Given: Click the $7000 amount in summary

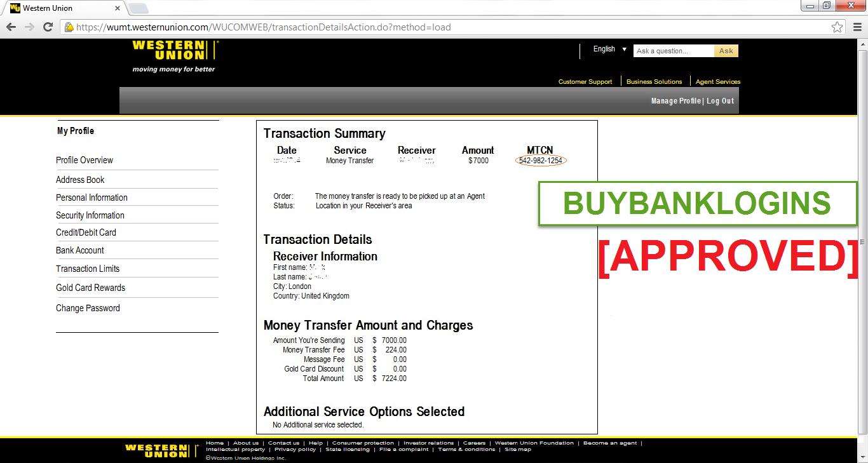Looking at the screenshot, I should point(478,161).
